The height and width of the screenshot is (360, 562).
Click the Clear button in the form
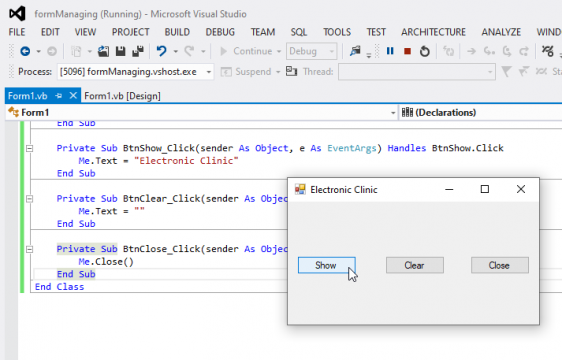pos(415,265)
